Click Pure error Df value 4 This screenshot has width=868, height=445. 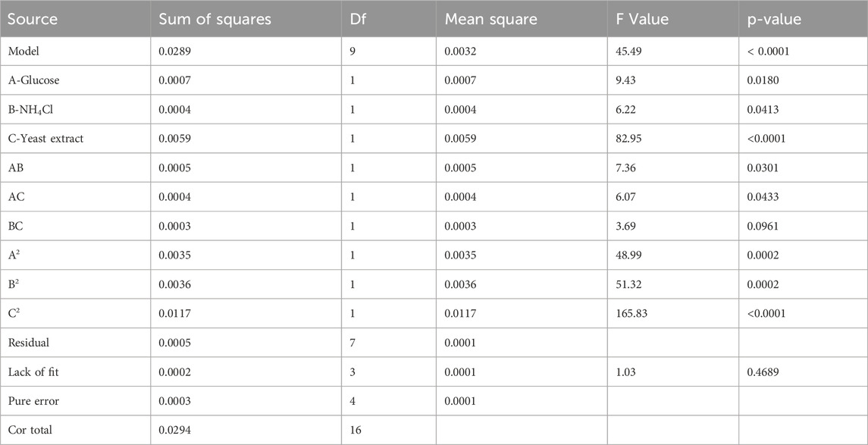click(x=353, y=400)
